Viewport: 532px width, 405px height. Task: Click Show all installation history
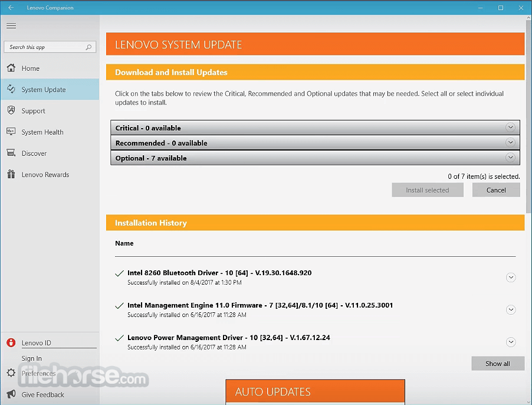[x=498, y=364]
